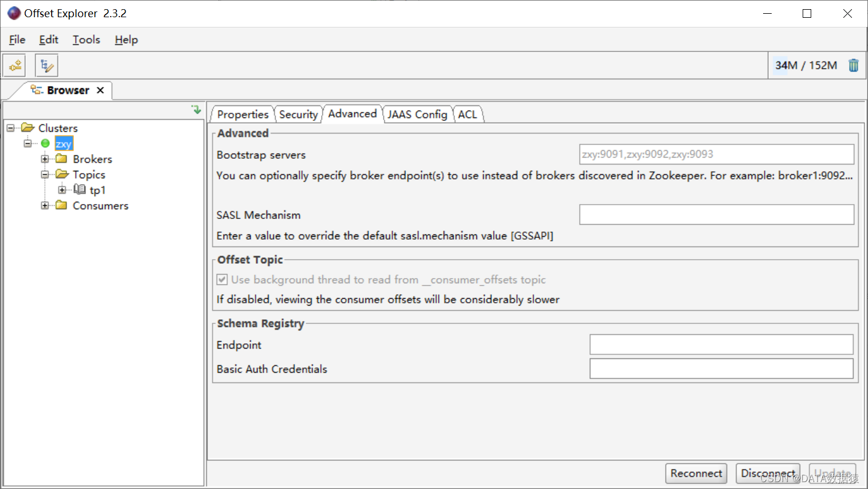The height and width of the screenshot is (489, 868).
Task: Select the tp1 topic item
Action: pos(97,190)
